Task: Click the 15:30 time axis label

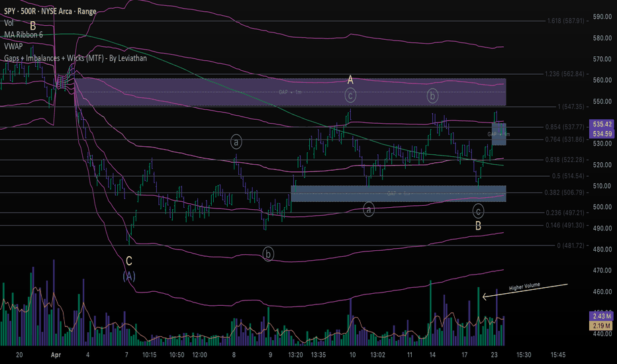Action: 524,355
